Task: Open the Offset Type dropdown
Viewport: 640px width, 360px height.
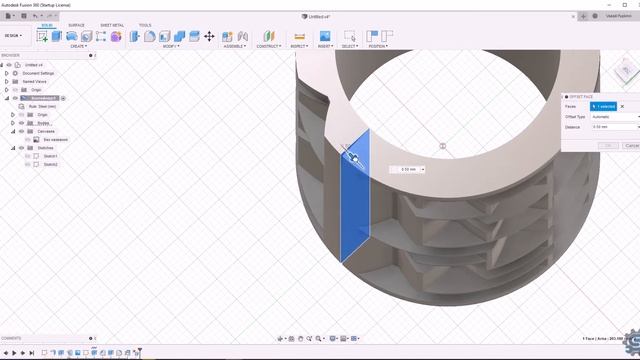Action: click(615, 117)
